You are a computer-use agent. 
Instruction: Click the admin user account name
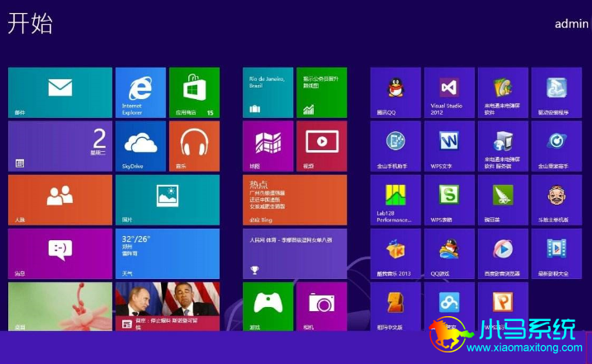(571, 24)
